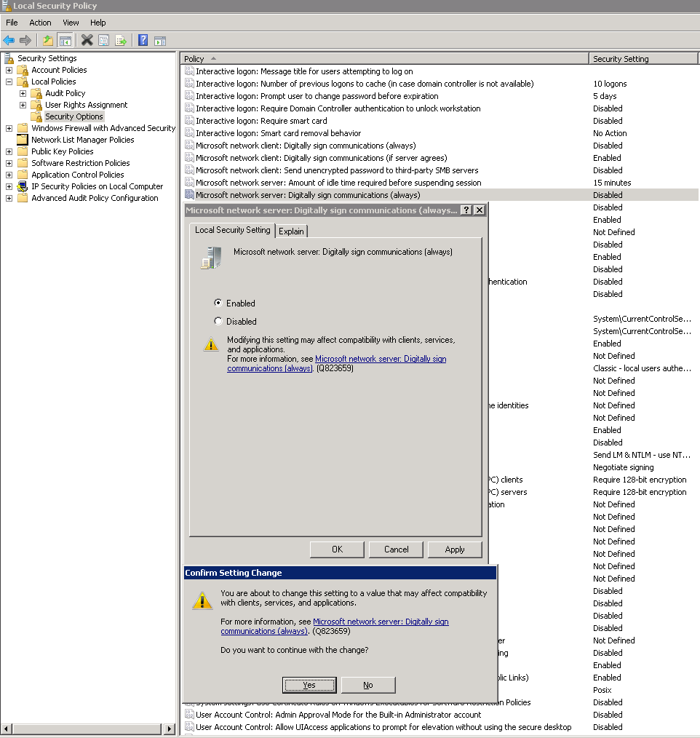Click the Delete X toolbar icon

(87, 41)
